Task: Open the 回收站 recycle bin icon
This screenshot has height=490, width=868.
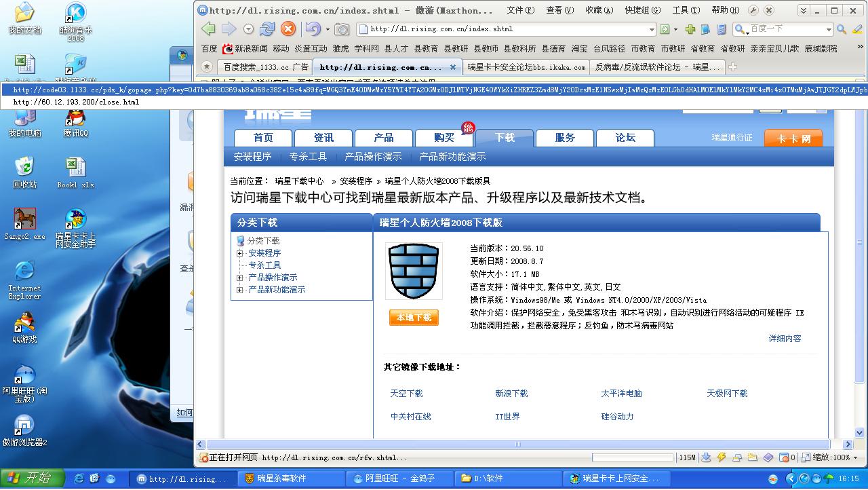Action: tap(24, 172)
